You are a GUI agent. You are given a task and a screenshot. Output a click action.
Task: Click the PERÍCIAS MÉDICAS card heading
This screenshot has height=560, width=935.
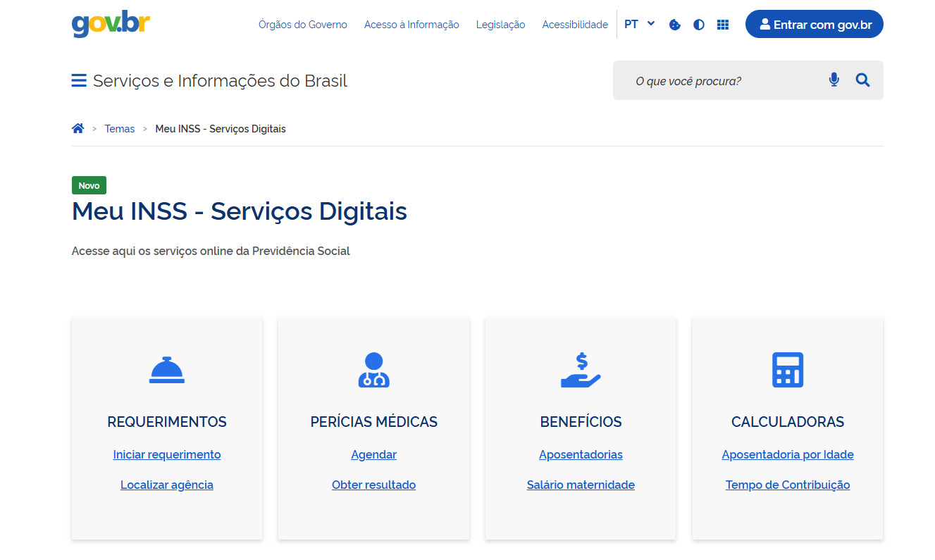[374, 422]
